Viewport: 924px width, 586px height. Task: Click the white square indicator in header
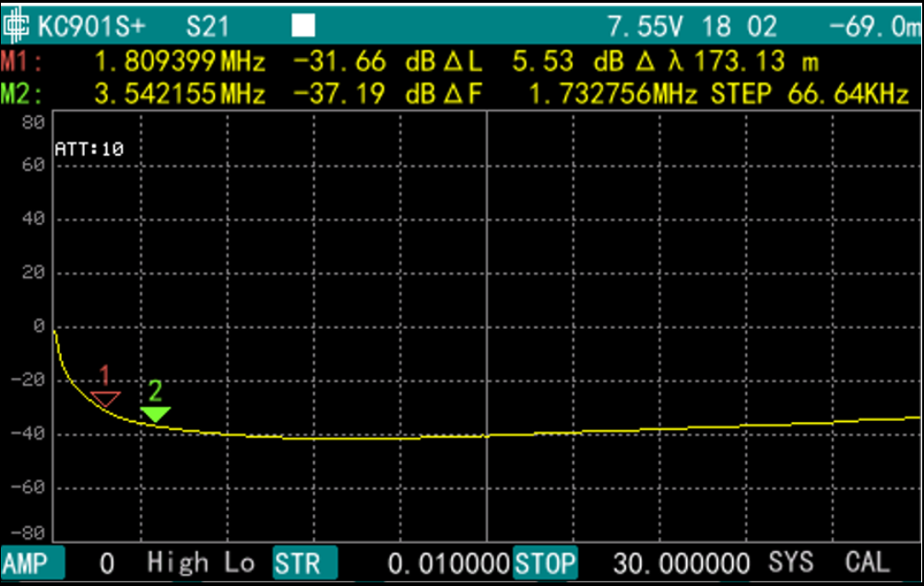point(303,26)
